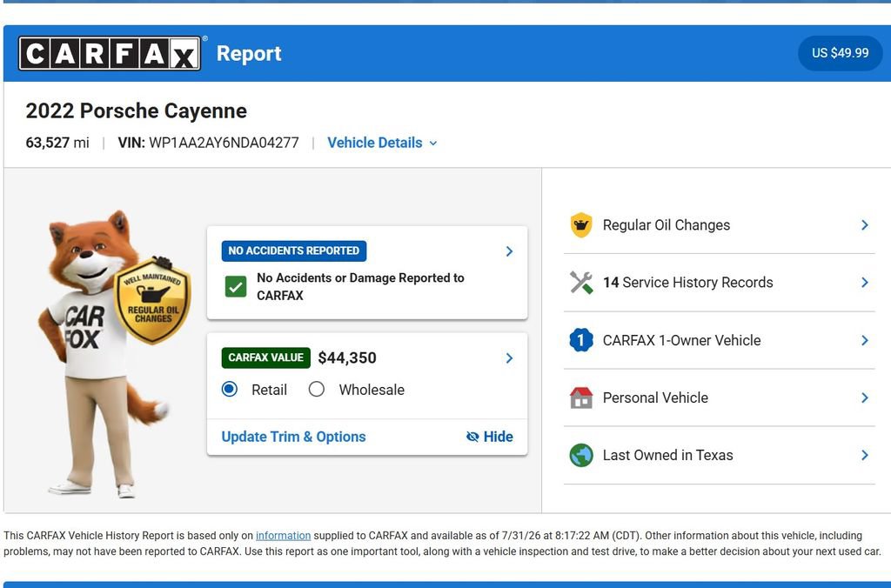Click the Report header title
The height and width of the screenshot is (588, 891).
[x=249, y=53]
